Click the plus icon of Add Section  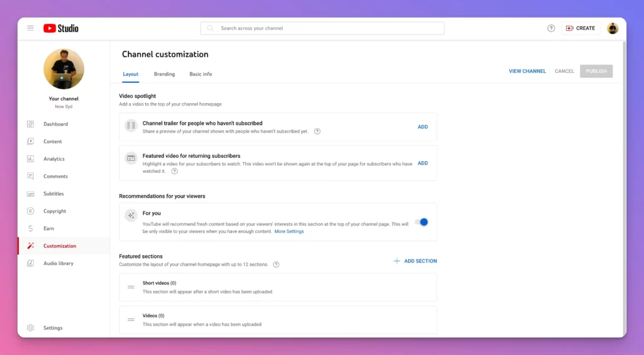pos(397,261)
